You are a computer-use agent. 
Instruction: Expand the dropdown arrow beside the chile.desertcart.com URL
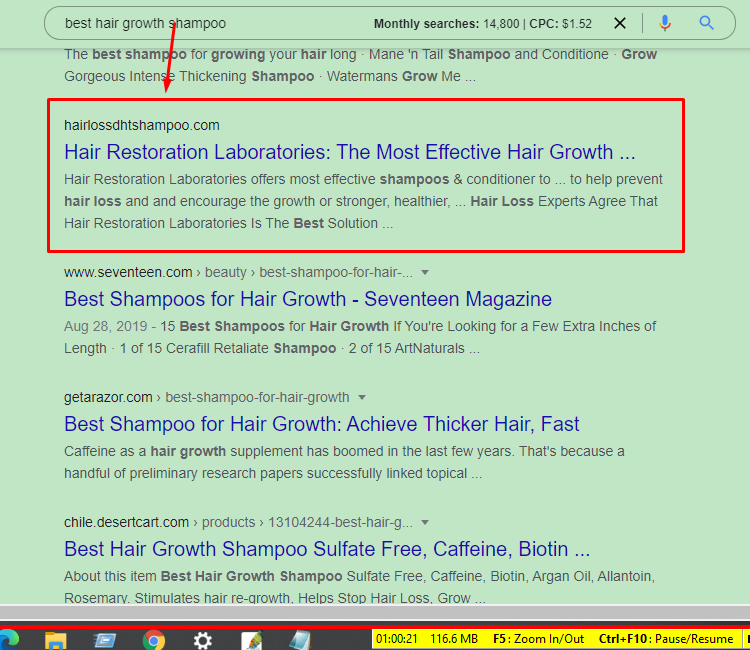coord(425,522)
